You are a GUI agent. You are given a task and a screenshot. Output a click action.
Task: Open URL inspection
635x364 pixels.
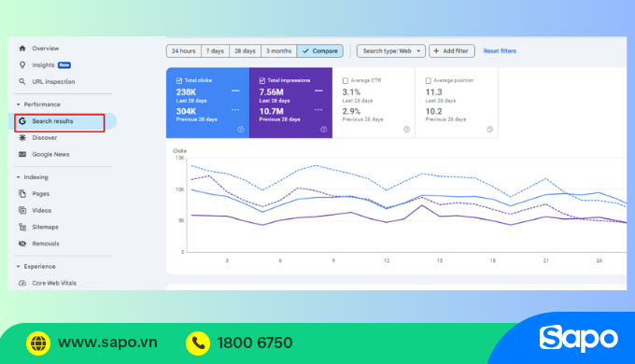[53, 81]
